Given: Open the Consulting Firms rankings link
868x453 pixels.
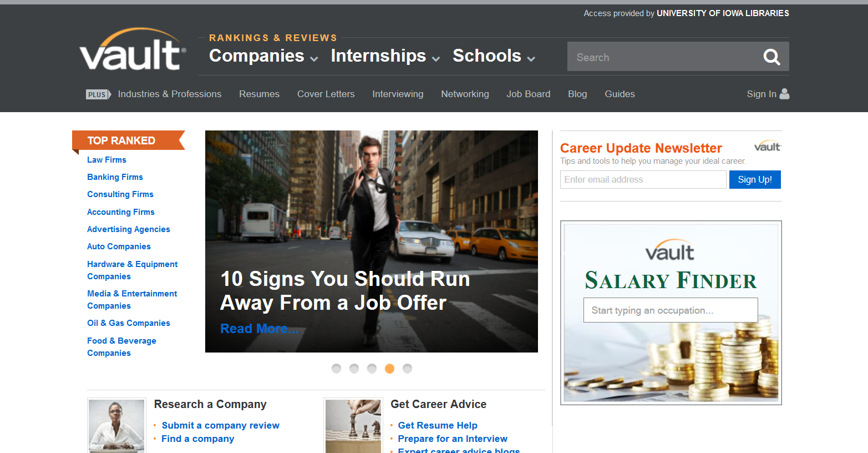Looking at the screenshot, I should tap(120, 194).
